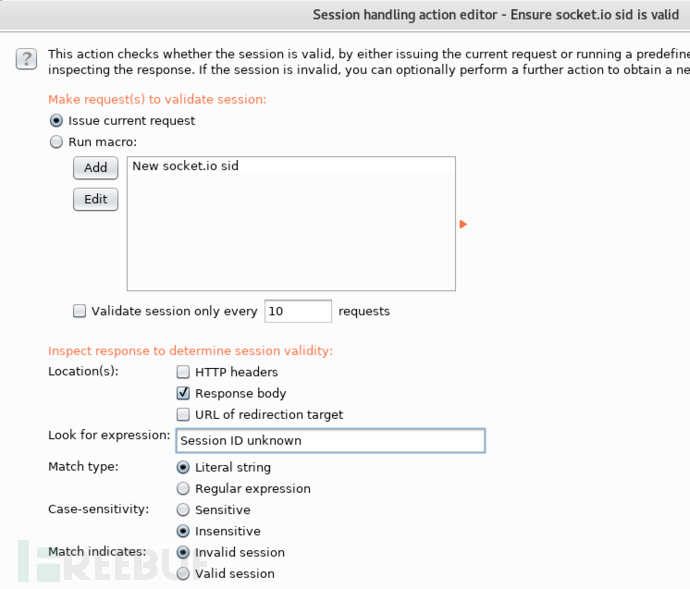Check the HTTP headers location box
Viewport: 690px width, 589px height.
(183, 372)
